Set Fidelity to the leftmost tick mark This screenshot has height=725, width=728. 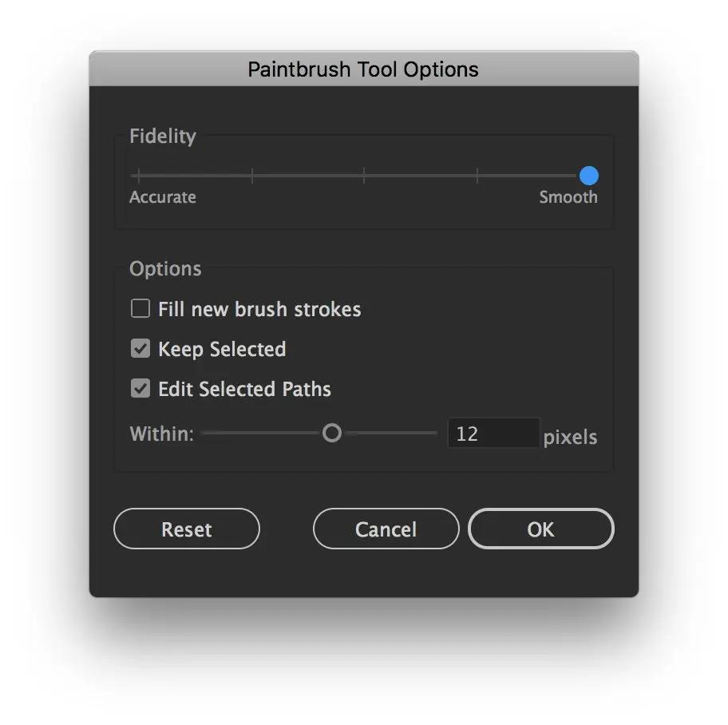139,176
